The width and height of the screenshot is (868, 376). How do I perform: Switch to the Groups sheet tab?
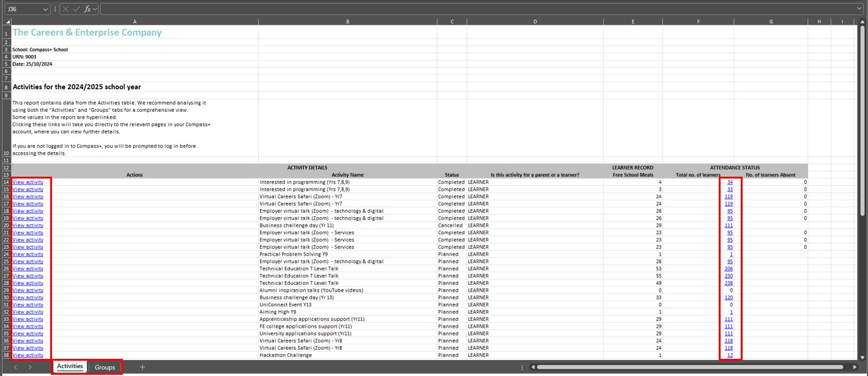click(x=105, y=367)
